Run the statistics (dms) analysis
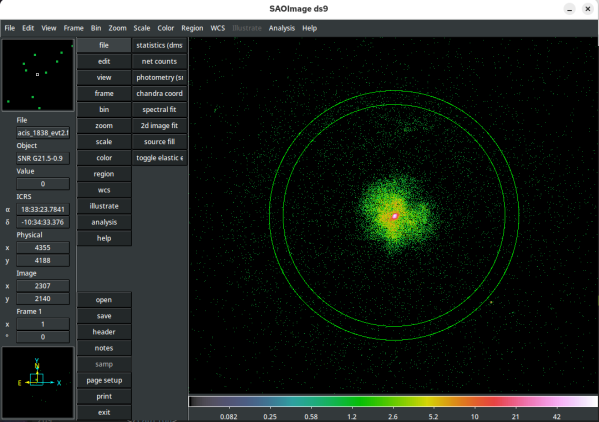This screenshot has width=599, height=422. click(159, 45)
